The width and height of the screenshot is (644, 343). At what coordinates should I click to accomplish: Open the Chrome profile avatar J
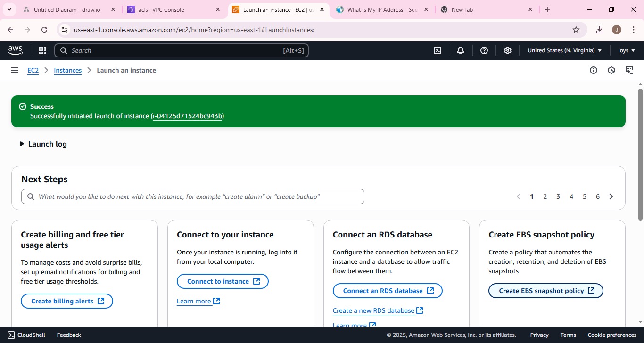point(617,30)
